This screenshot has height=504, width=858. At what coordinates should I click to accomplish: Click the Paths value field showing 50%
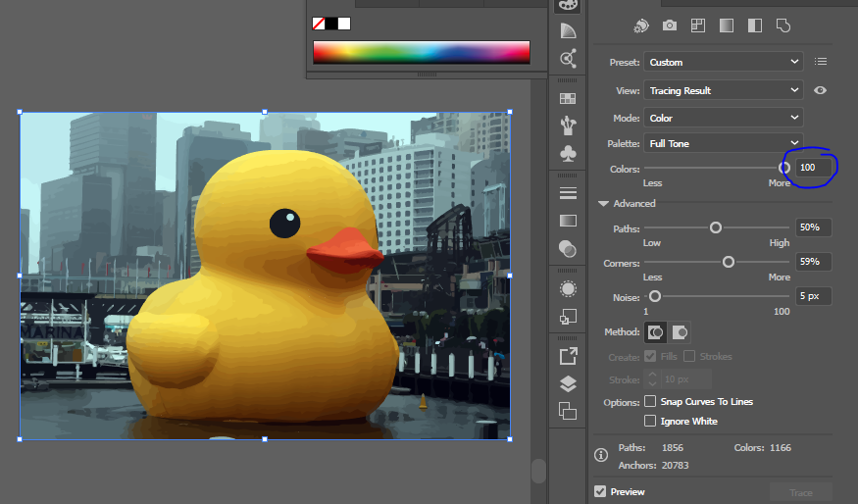tap(813, 227)
